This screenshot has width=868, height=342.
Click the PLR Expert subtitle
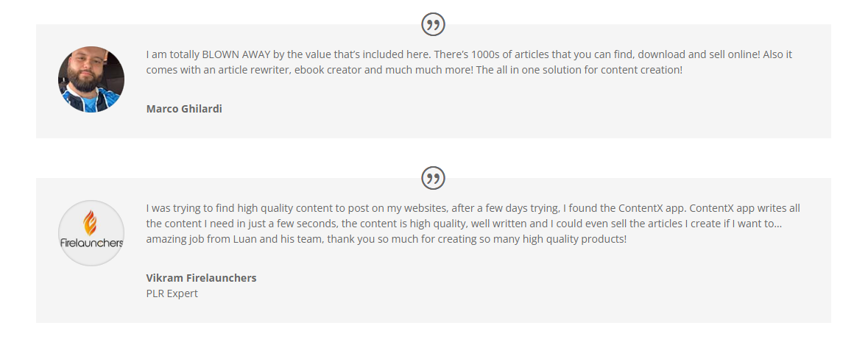tap(172, 293)
